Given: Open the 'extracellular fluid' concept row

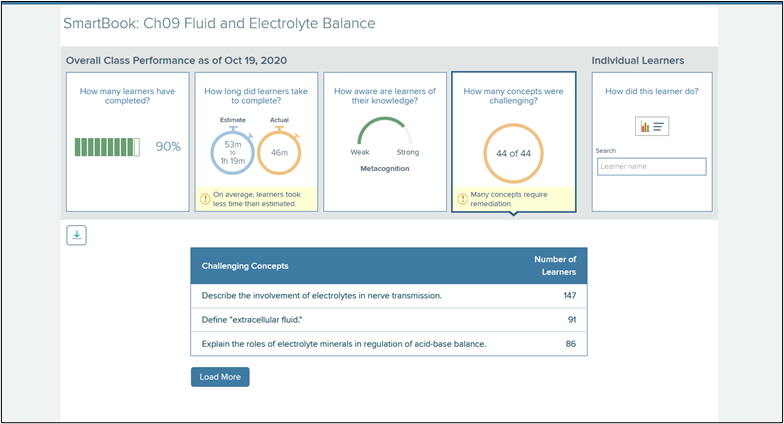Looking at the screenshot, I should (x=388, y=320).
